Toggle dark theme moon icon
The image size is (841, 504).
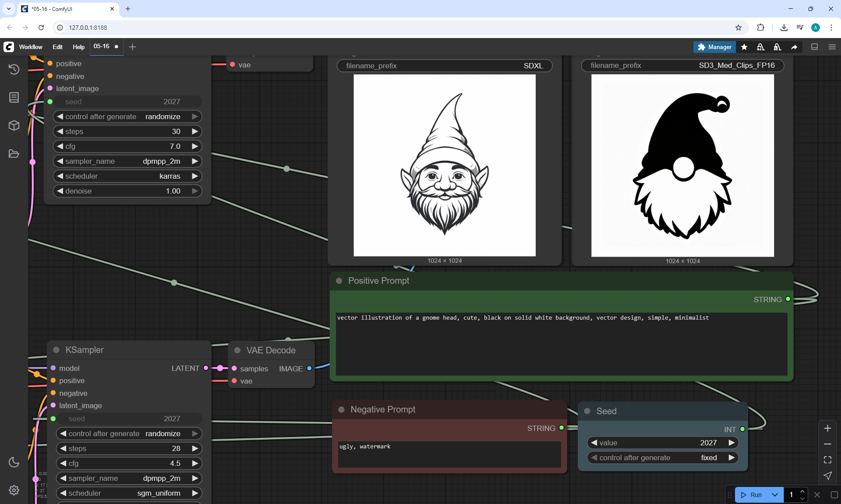tap(14, 462)
